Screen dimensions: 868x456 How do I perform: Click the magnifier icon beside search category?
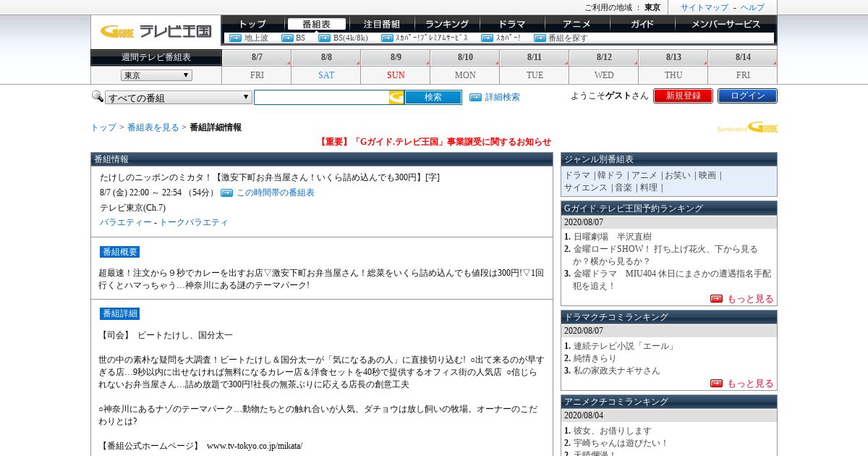click(x=97, y=96)
